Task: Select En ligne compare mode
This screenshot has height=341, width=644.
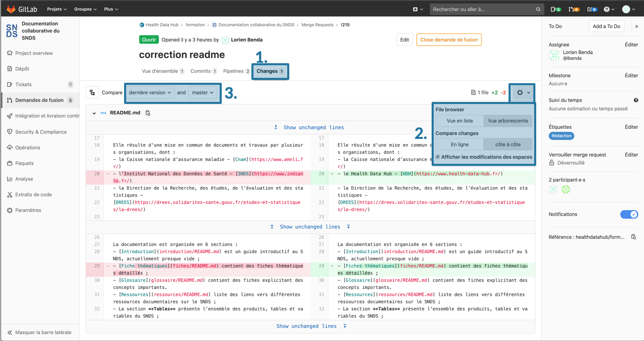Action: pos(460,144)
